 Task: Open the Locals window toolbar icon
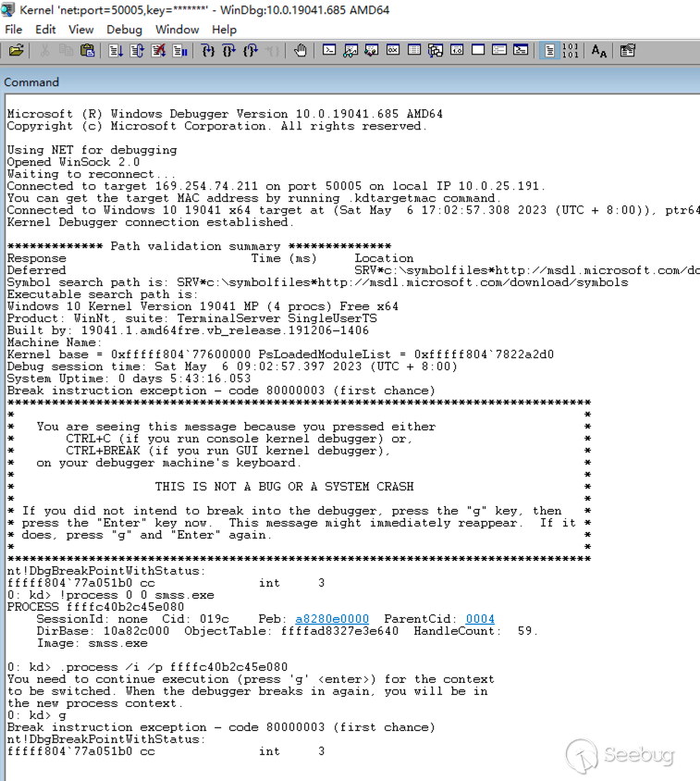pos(372,50)
